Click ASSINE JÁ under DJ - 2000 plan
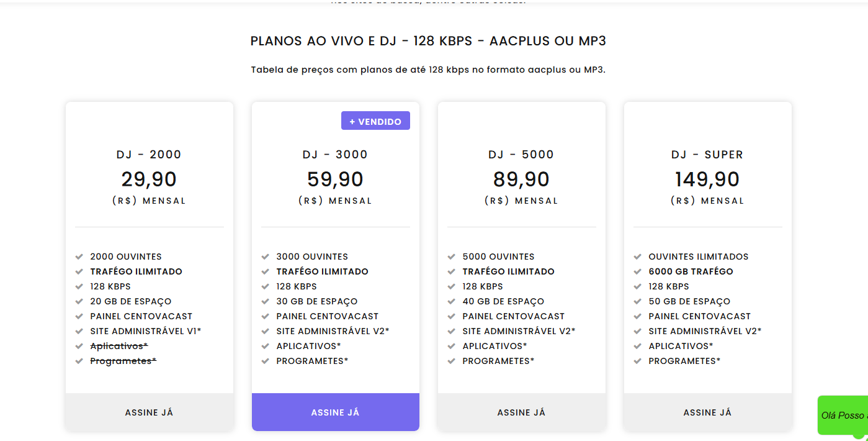868x441 pixels. [149, 412]
